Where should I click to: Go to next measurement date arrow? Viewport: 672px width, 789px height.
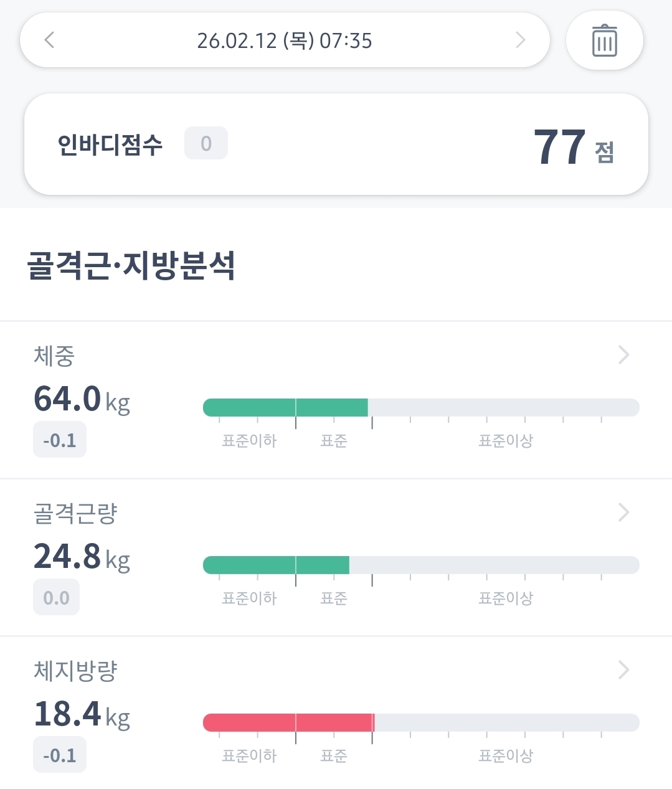pyautogui.click(x=521, y=40)
